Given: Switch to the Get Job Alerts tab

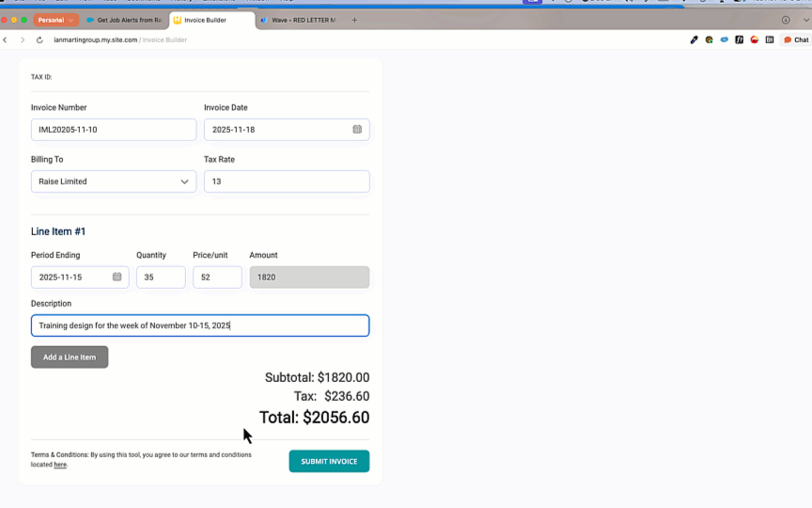Looking at the screenshot, I should click(123, 20).
